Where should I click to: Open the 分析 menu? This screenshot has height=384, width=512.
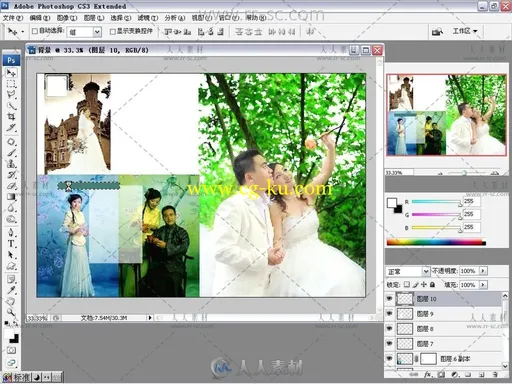pyautogui.click(x=175, y=18)
